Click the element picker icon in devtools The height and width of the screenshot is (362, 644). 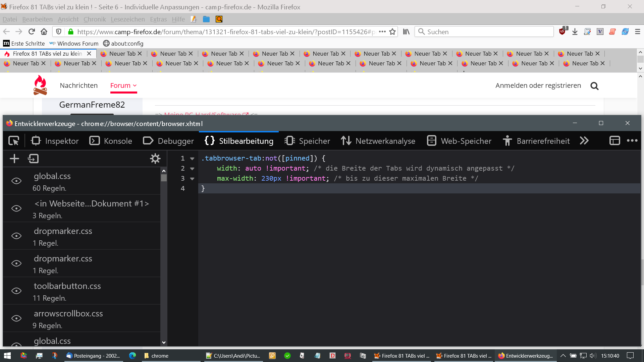coord(14,141)
